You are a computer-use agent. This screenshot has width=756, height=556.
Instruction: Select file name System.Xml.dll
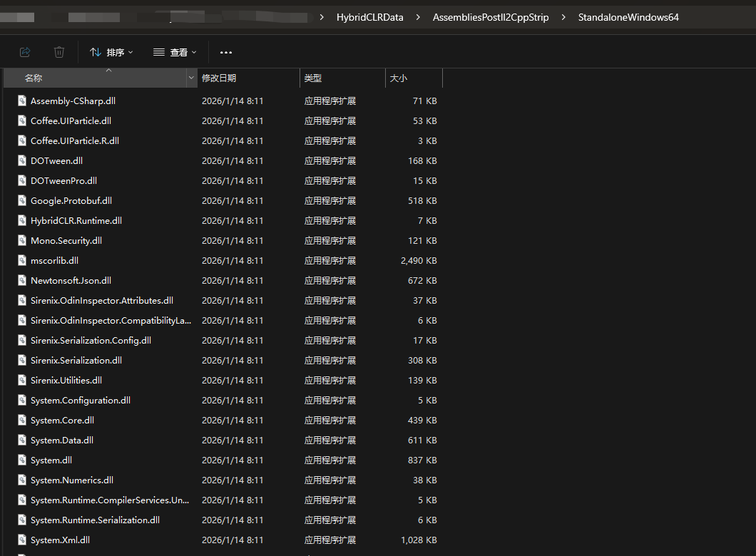click(61, 540)
